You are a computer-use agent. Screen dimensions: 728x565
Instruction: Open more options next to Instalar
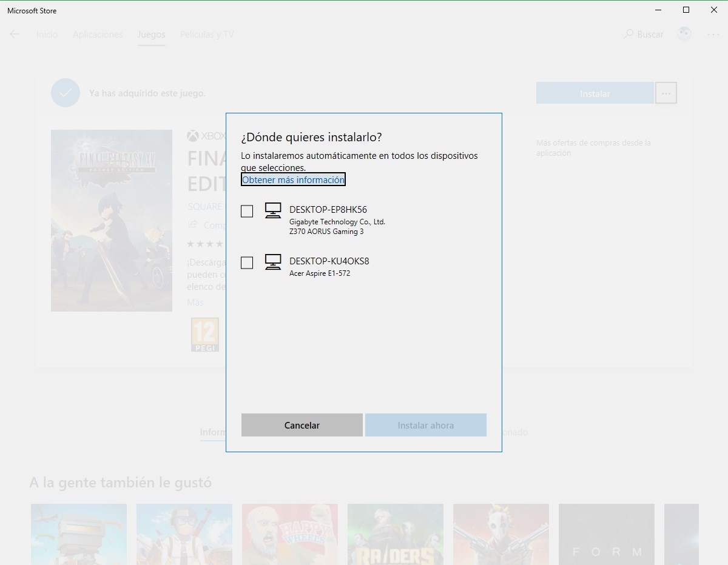tap(666, 93)
